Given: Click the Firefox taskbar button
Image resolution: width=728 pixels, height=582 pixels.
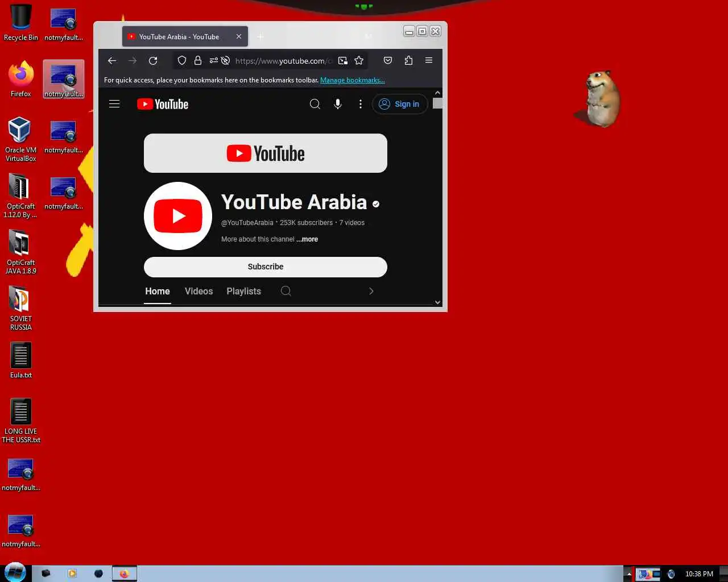Looking at the screenshot, I should 124,573.
